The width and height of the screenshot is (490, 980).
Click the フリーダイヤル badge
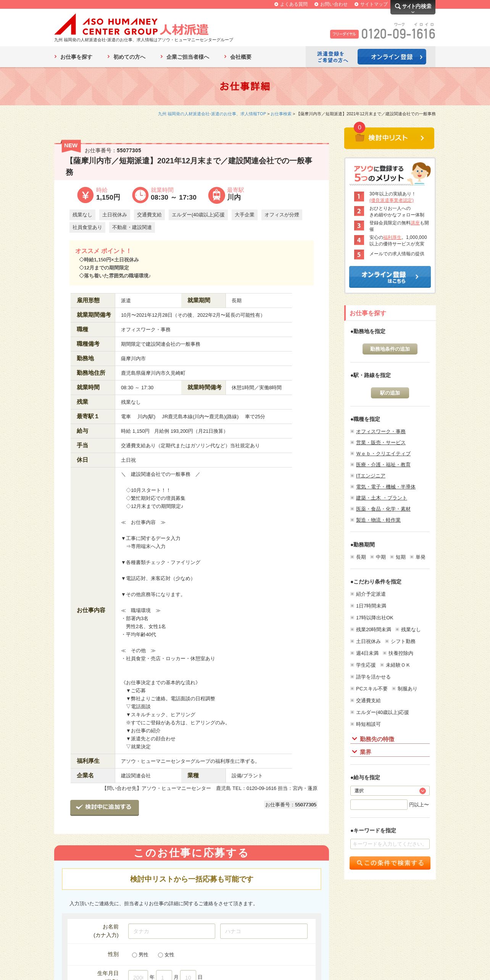(x=344, y=34)
